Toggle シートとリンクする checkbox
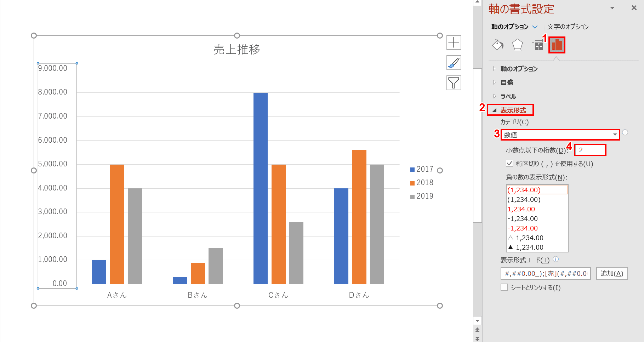 504,287
